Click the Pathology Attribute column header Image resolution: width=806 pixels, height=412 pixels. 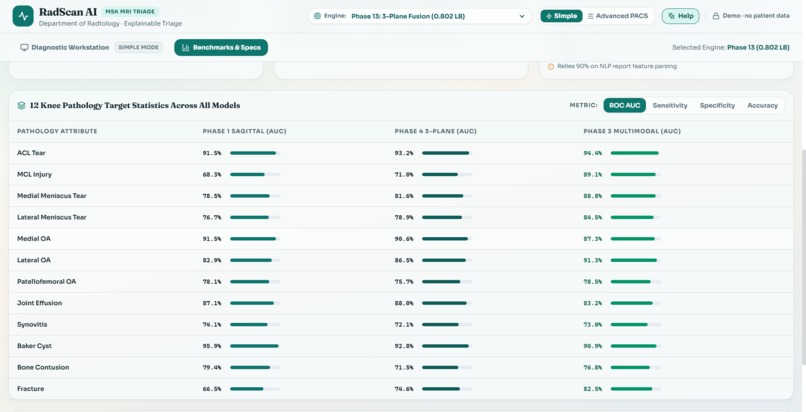[x=57, y=132]
